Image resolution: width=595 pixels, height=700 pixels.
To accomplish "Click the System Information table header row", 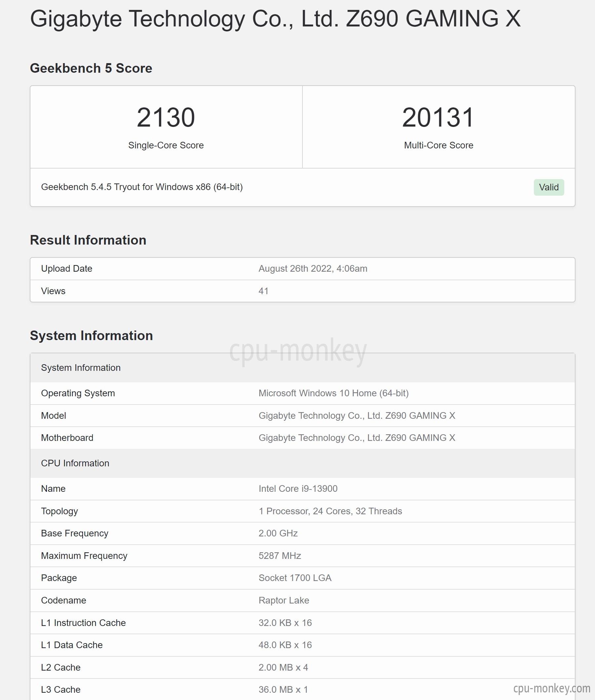I will 302,368.
